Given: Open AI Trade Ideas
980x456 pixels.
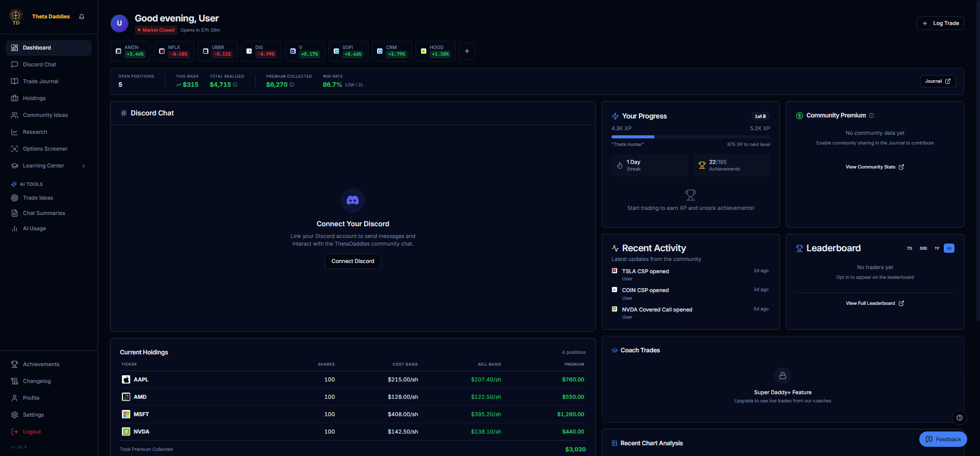Looking at the screenshot, I should click(49, 198).
